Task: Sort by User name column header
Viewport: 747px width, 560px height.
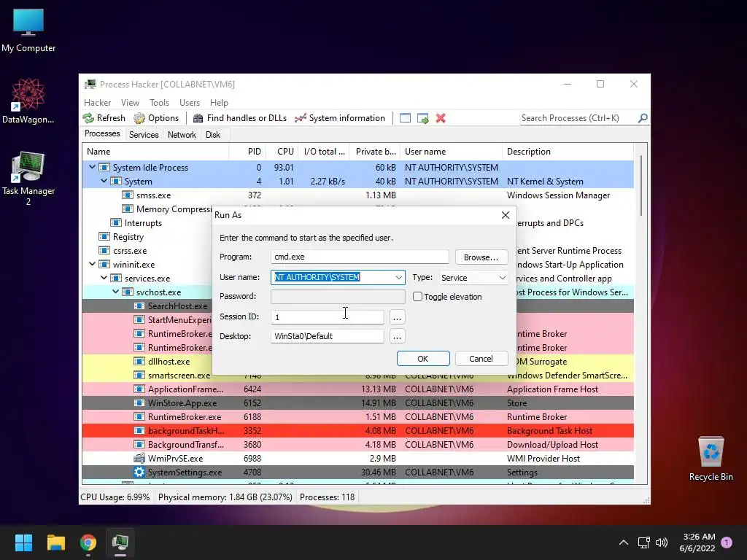Action: click(451, 152)
